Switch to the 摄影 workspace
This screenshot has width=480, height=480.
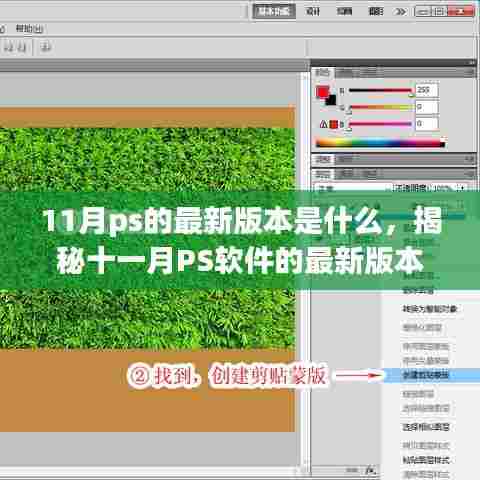376,12
